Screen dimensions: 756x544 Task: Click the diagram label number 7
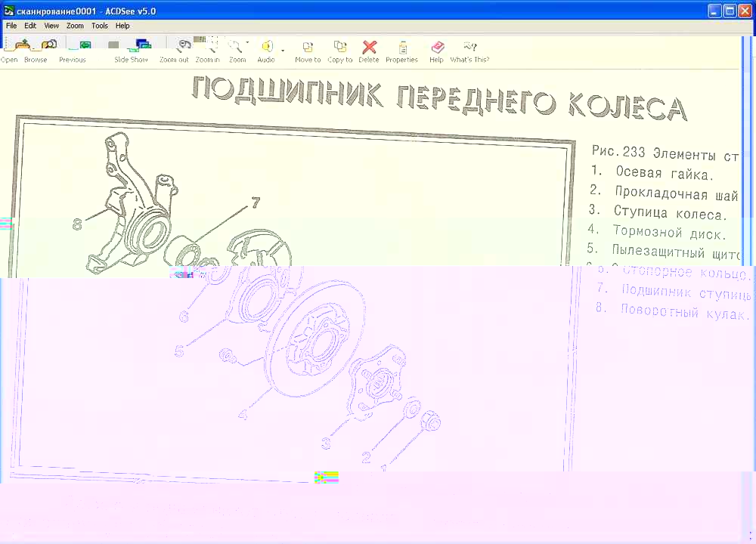click(x=256, y=202)
